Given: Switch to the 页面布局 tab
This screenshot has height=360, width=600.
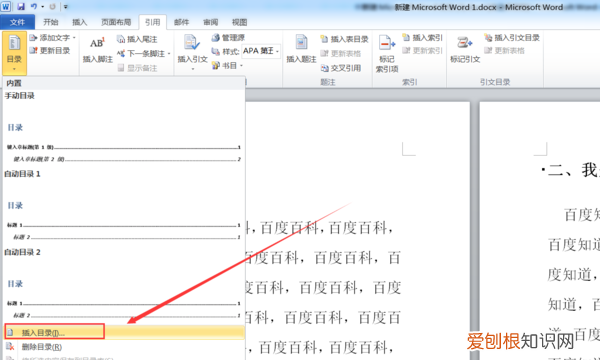Looking at the screenshot, I should 116,22.
